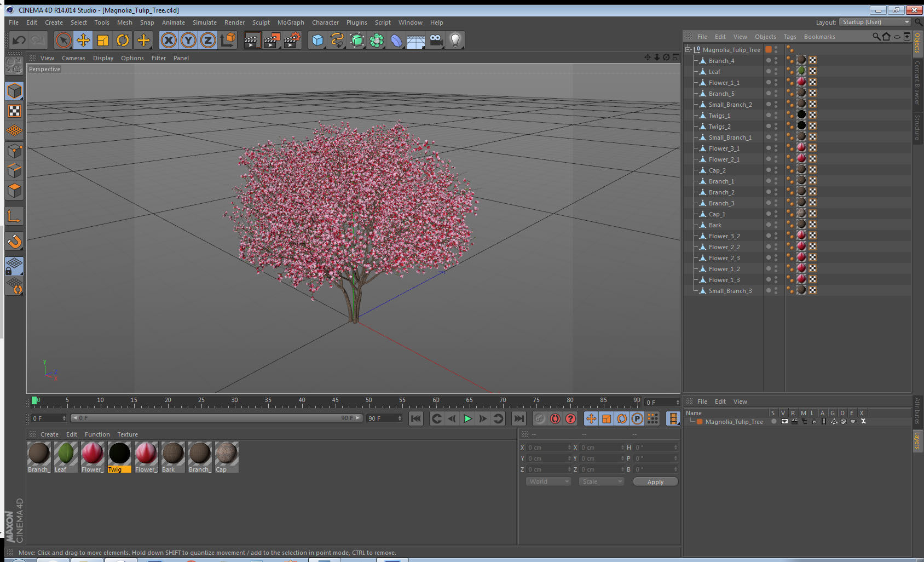Image resolution: width=924 pixels, height=562 pixels.
Task: Click the Magnolia_Tulip_Tree layer color swatch
Action: point(700,422)
